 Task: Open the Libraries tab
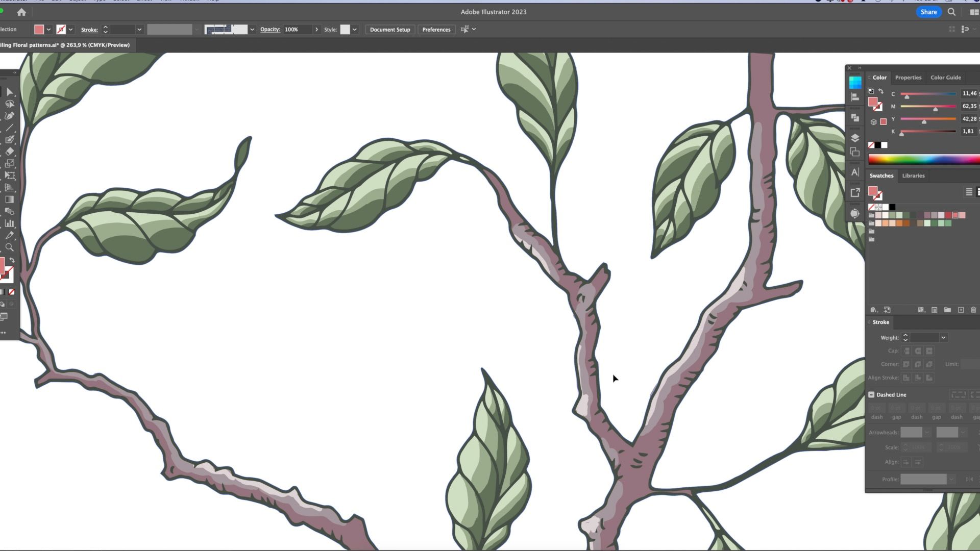tap(913, 176)
